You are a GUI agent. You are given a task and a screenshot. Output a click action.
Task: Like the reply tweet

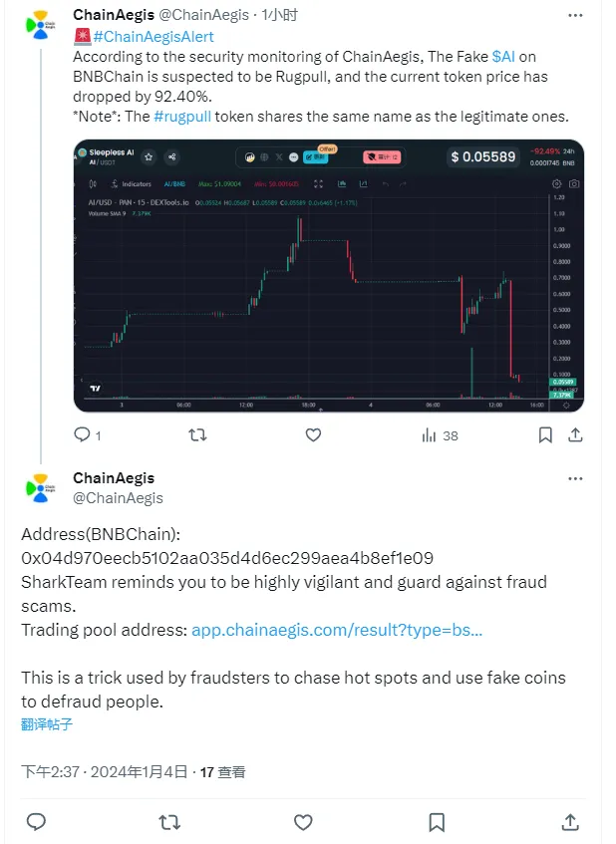[x=303, y=821]
